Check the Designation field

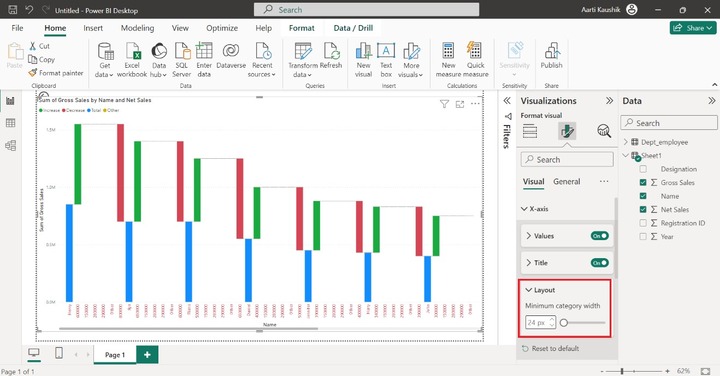(643, 169)
